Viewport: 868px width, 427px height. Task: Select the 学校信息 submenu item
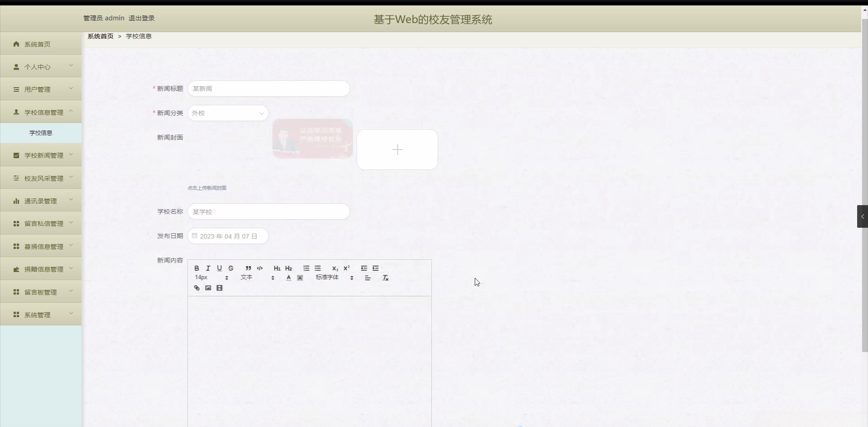coord(41,133)
